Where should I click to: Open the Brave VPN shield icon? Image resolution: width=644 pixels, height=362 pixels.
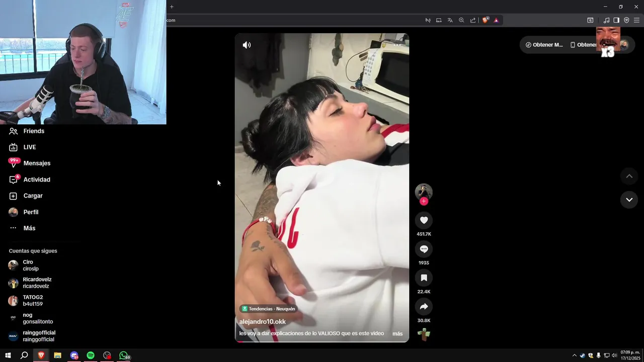click(x=626, y=20)
